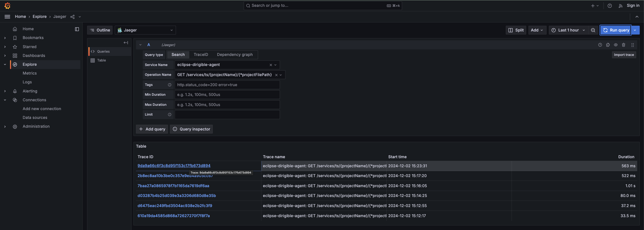The image size is (644, 230).
Task: Expand the Starred sidebar section
Action: (x=5, y=47)
